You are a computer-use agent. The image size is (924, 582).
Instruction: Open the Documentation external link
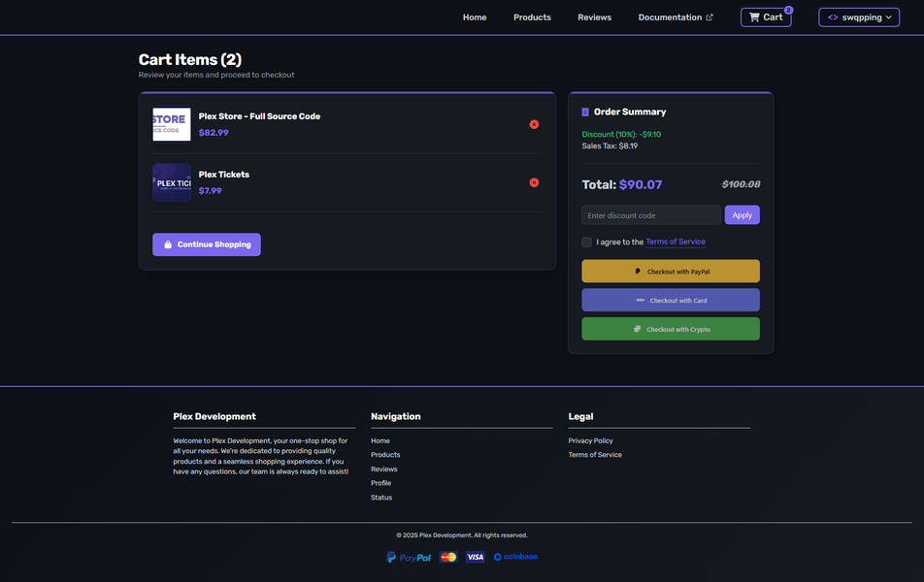pos(676,17)
